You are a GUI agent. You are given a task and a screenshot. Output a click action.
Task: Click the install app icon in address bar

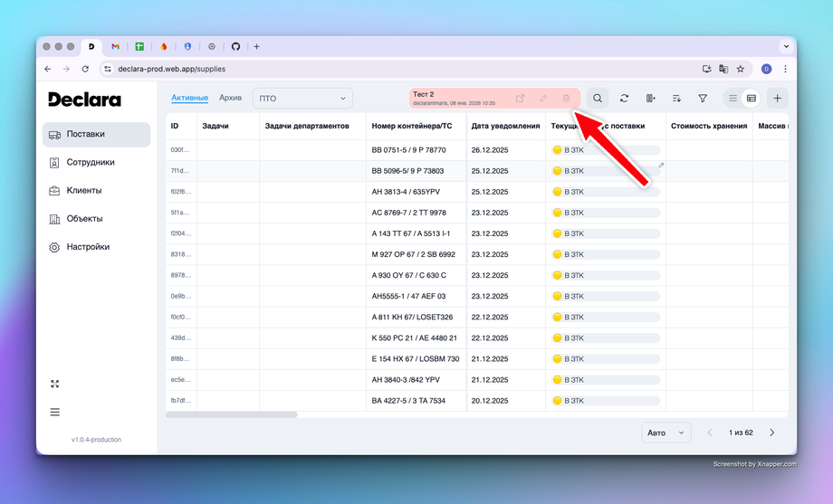[706, 69]
